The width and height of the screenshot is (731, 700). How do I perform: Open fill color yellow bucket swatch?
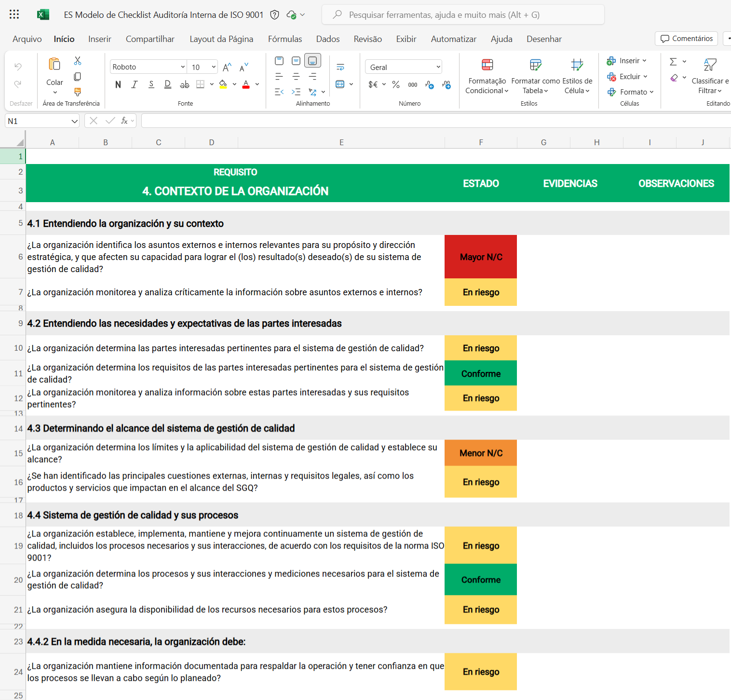click(223, 85)
